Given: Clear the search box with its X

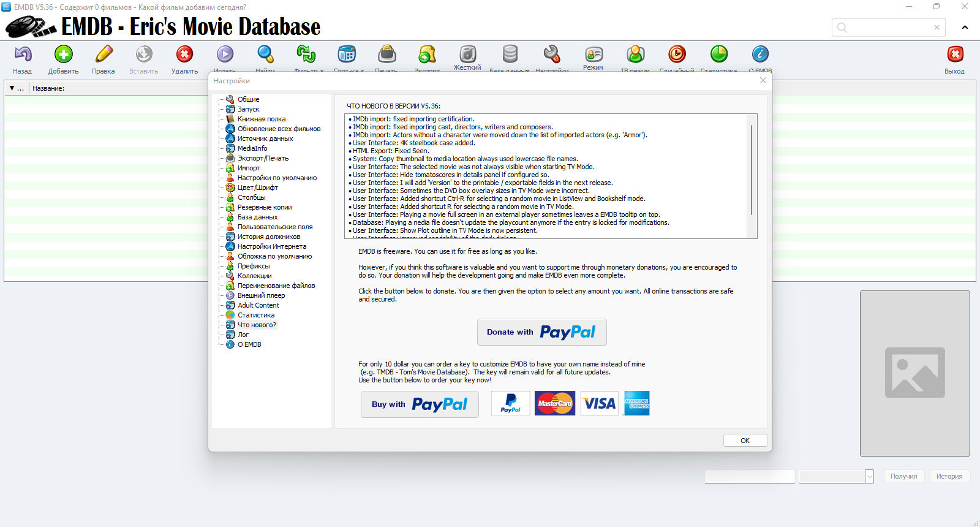Looking at the screenshot, I should pos(937,28).
